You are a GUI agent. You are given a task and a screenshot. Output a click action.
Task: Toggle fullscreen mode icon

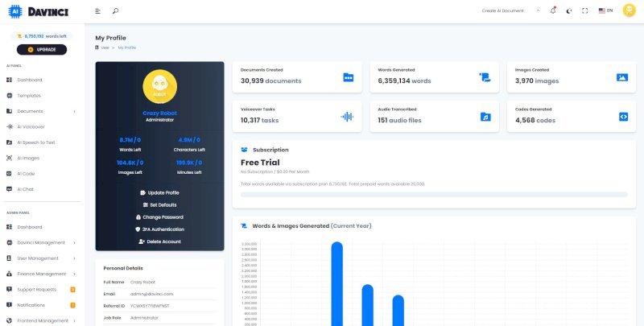(585, 11)
